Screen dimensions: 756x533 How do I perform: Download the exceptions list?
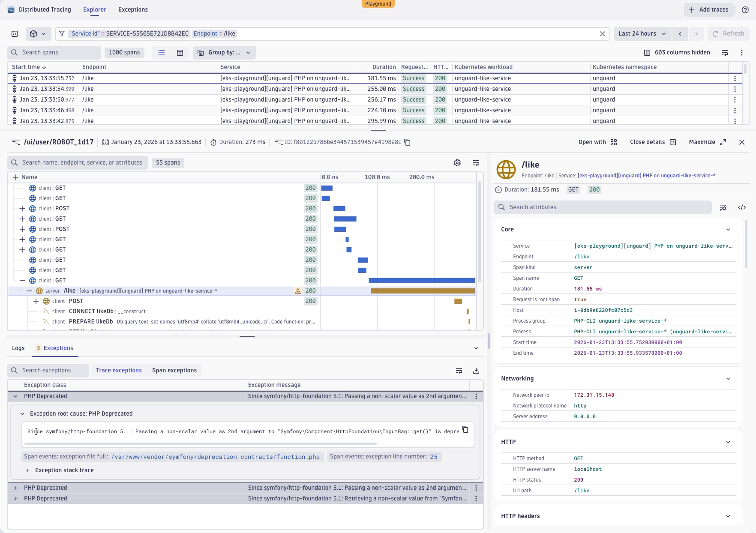pyautogui.click(x=476, y=371)
